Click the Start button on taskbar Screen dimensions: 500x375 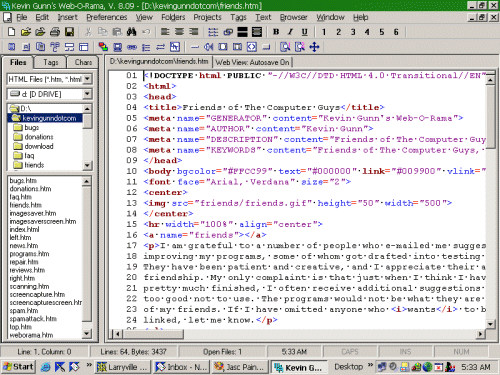click(19, 367)
